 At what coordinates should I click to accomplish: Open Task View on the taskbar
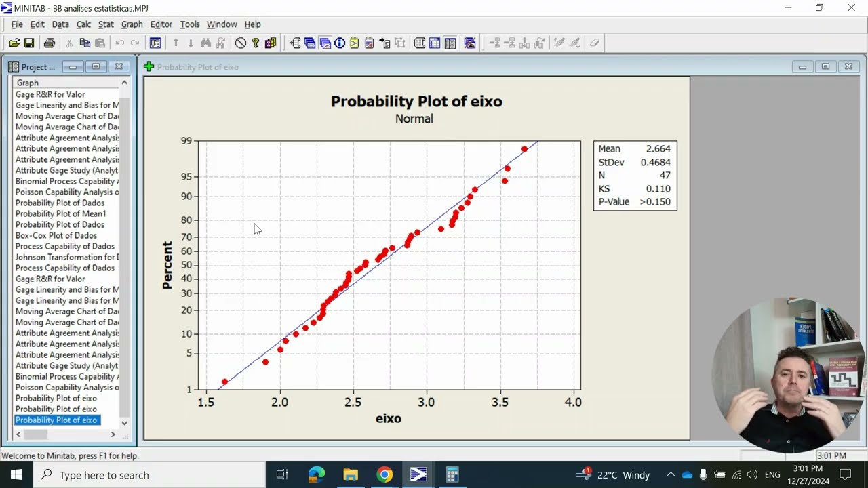[282, 474]
